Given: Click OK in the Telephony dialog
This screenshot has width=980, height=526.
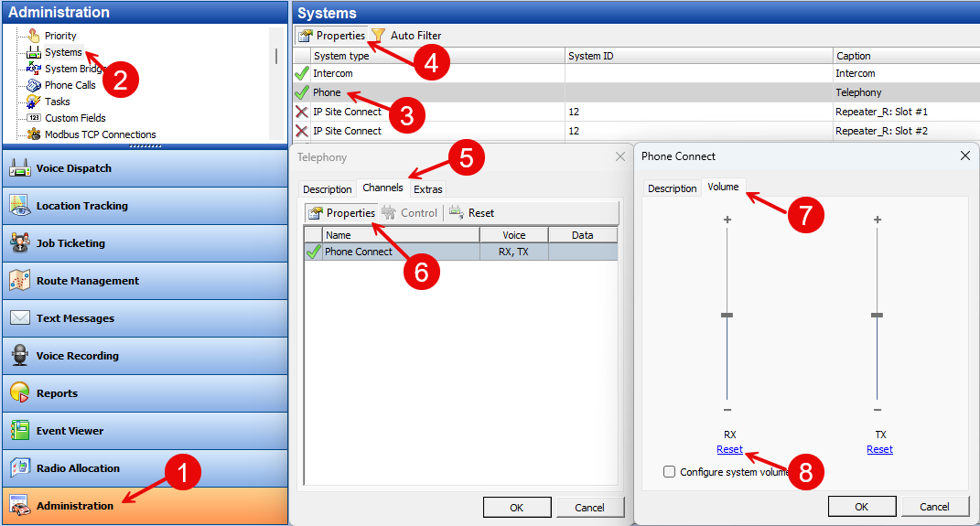Looking at the screenshot, I should (517, 508).
